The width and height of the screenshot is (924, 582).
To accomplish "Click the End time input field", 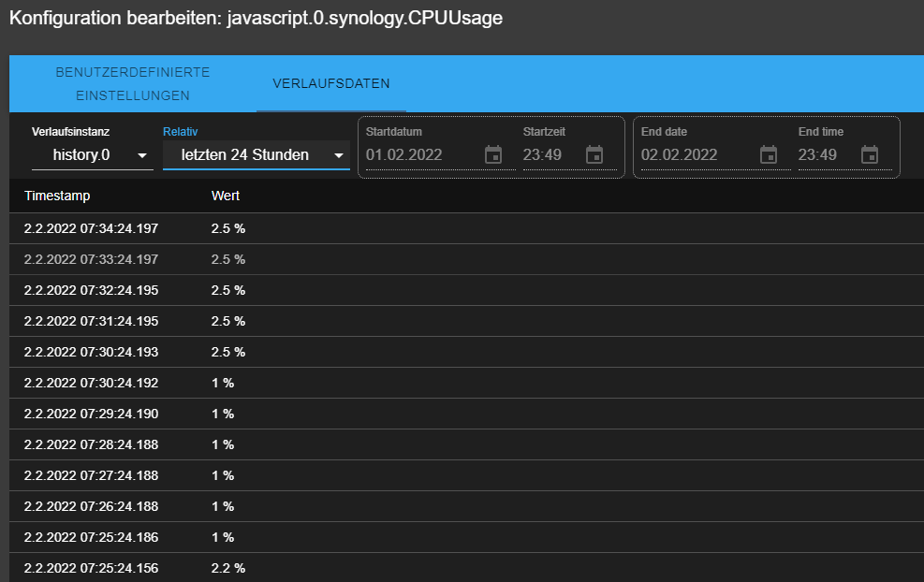I will tap(823, 155).
